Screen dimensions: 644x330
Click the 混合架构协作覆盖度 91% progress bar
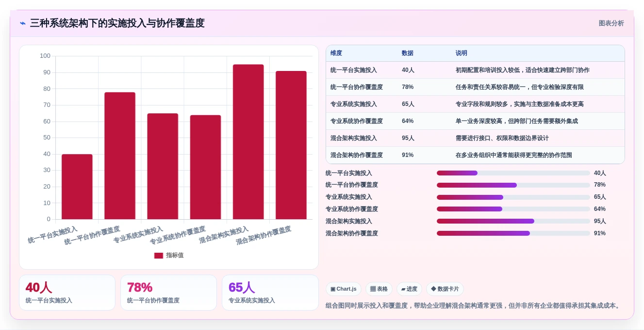click(x=513, y=233)
